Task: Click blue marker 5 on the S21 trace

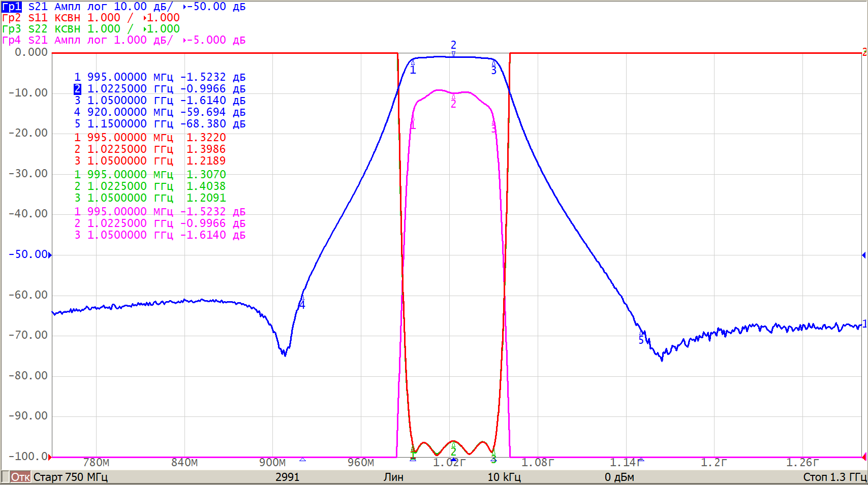Action: pos(641,339)
